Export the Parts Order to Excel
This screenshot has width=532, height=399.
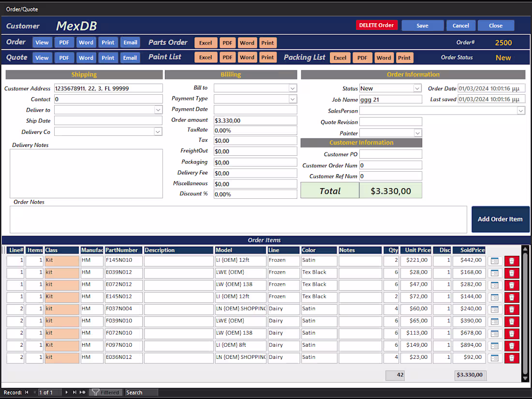tap(206, 43)
